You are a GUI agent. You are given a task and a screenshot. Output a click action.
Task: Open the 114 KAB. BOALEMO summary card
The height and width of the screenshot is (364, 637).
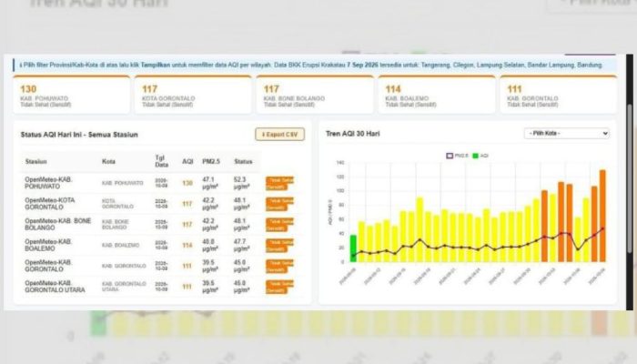(437, 95)
